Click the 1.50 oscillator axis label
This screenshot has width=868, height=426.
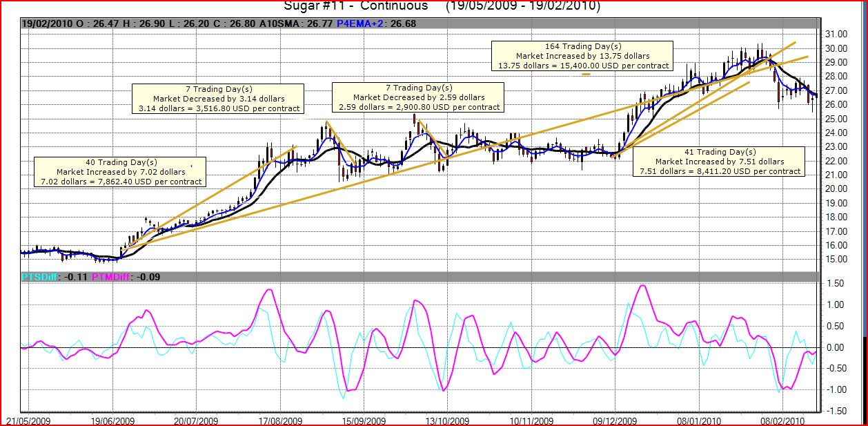point(835,284)
